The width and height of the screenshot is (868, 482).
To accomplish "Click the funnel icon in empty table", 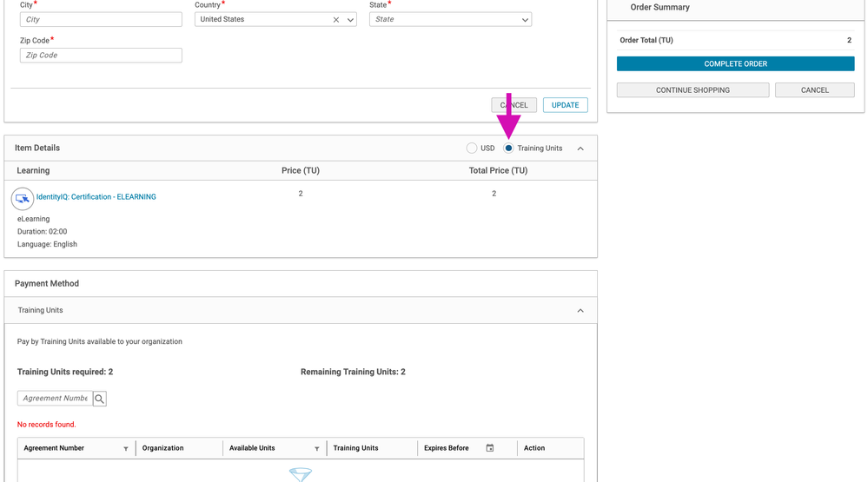I will [x=301, y=474].
